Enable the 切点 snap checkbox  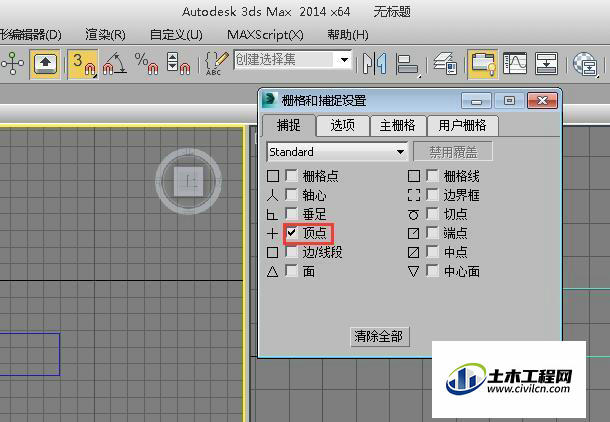pos(432,214)
